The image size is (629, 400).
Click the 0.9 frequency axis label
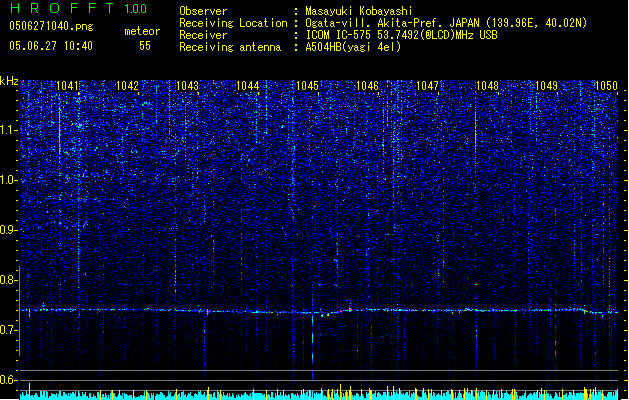8,230
